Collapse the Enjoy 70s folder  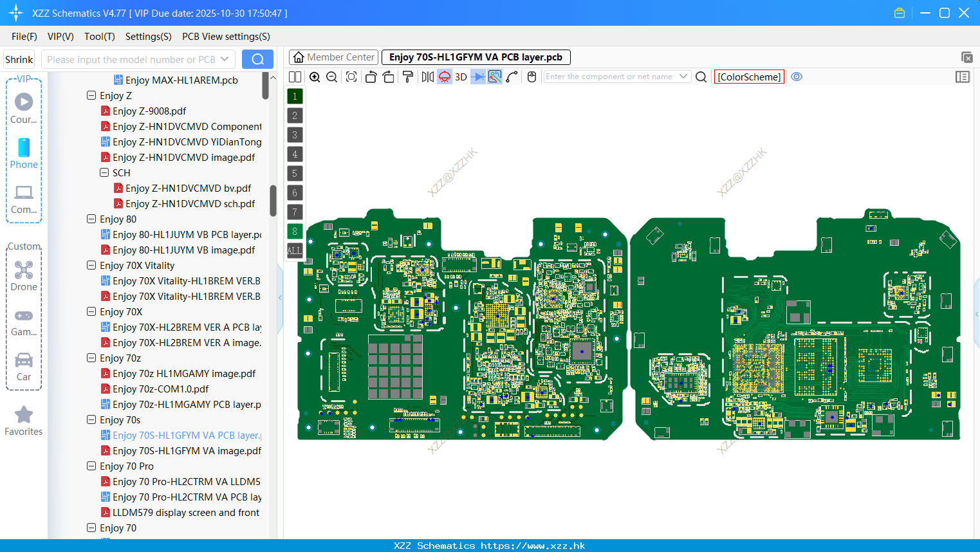(x=91, y=419)
